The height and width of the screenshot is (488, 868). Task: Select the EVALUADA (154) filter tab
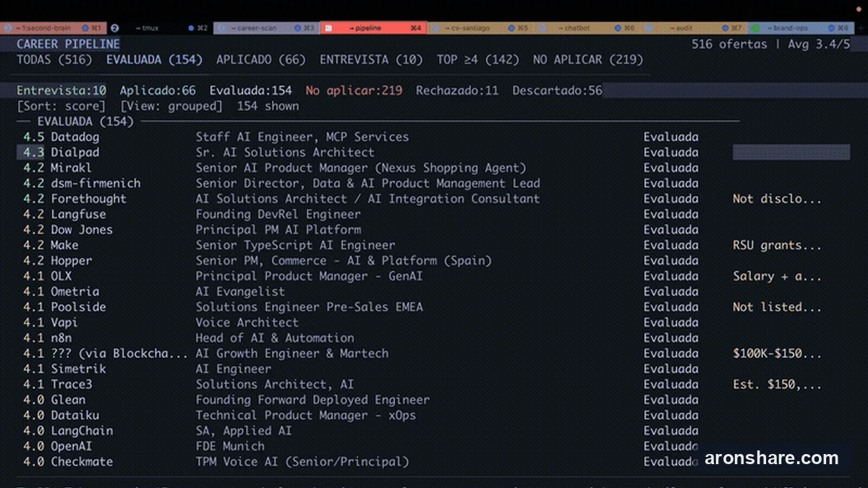(154, 60)
